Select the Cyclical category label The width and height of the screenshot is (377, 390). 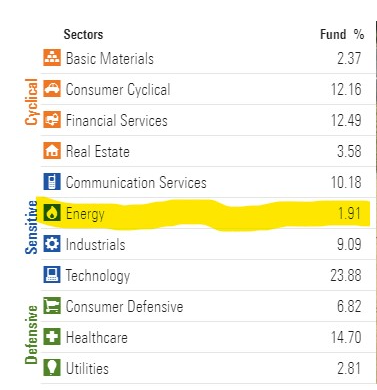[x=31, y=102]
